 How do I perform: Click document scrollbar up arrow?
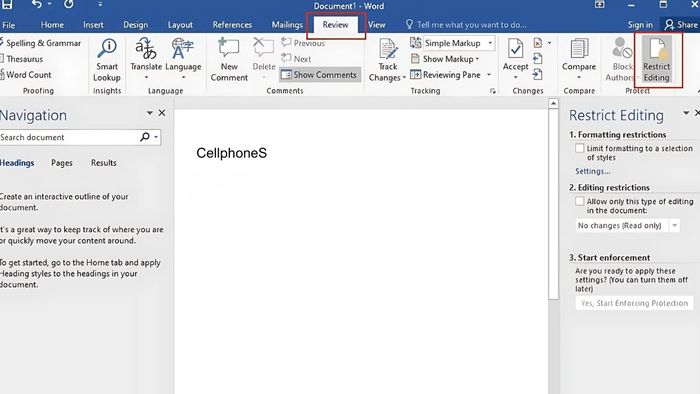(x=553, y=104)
